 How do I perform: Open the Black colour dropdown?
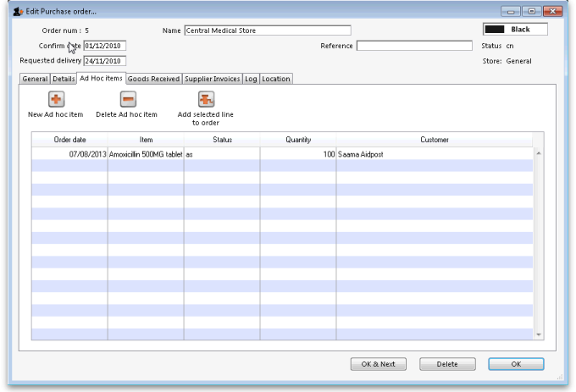(515, 30)
